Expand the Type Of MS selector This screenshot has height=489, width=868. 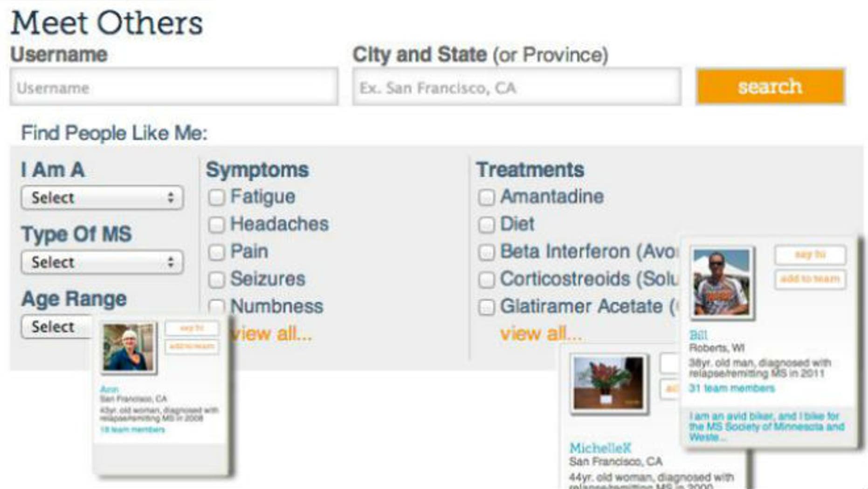pos(102,262)
